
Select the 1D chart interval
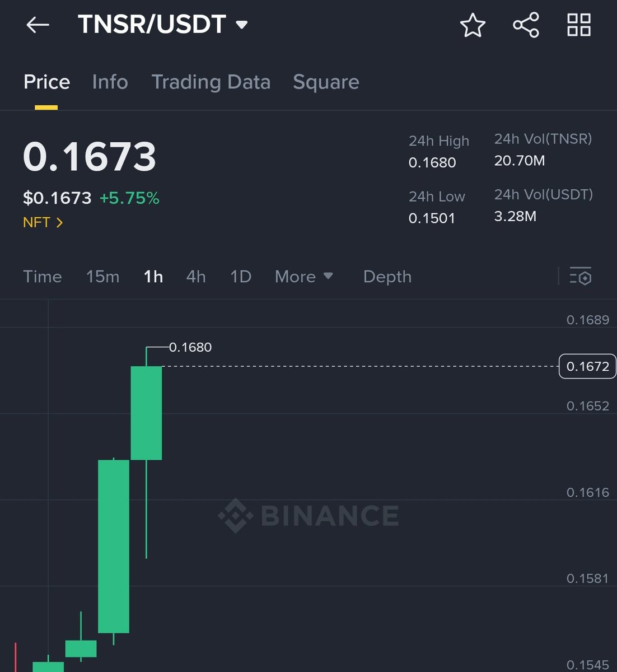click(x=241, y=277)
